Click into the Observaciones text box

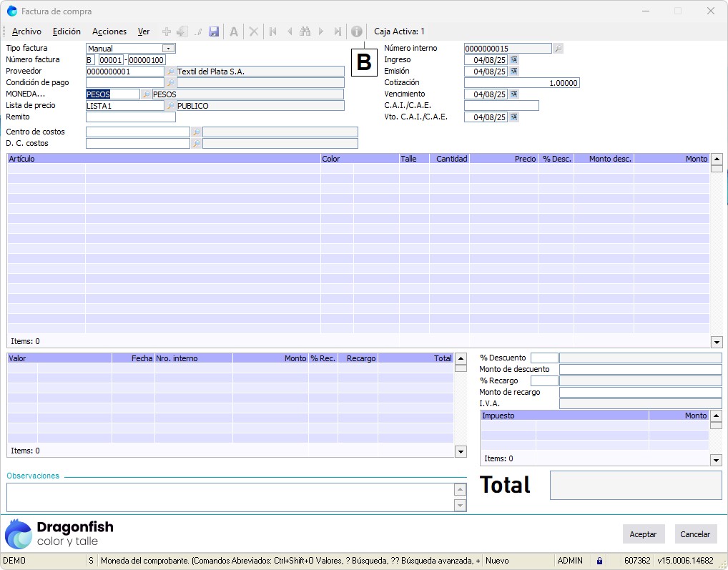pos(230,497)
